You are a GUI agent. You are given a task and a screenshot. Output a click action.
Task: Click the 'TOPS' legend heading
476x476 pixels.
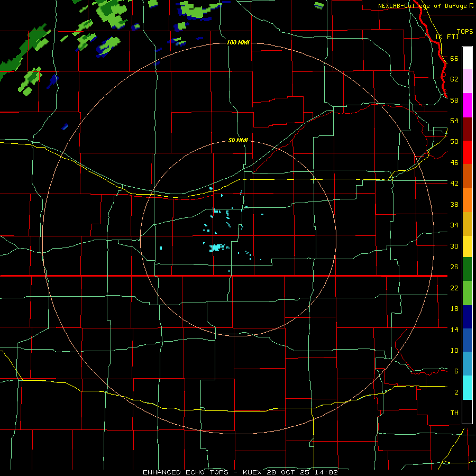[465, 31]
